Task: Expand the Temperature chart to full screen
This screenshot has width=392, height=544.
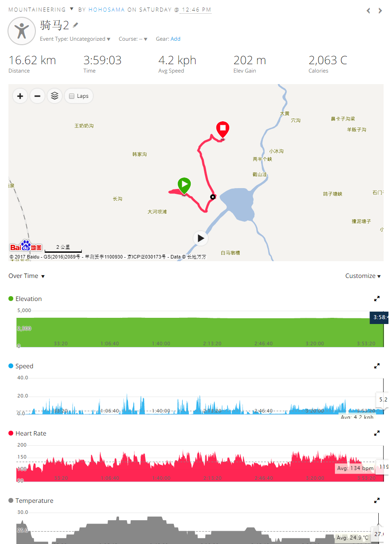Action: tap(377, 501)
